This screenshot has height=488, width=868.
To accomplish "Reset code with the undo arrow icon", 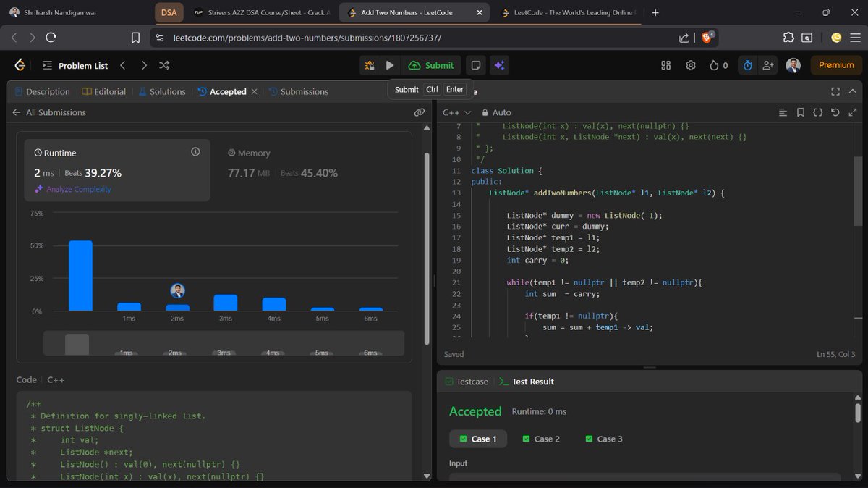I will [x=835, y=112].
